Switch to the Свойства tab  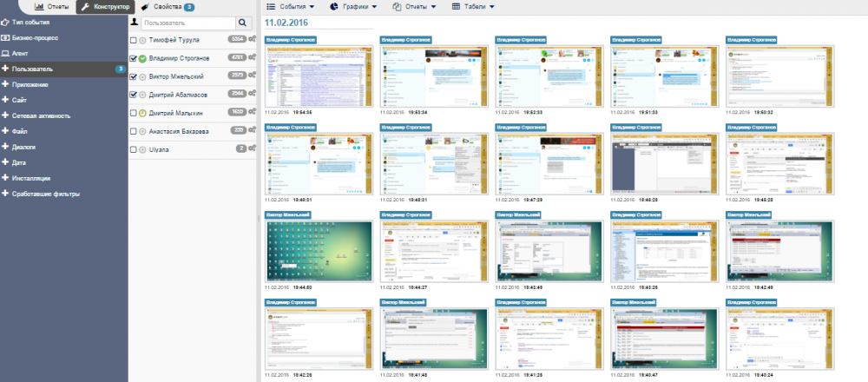(x=168, y=7)
